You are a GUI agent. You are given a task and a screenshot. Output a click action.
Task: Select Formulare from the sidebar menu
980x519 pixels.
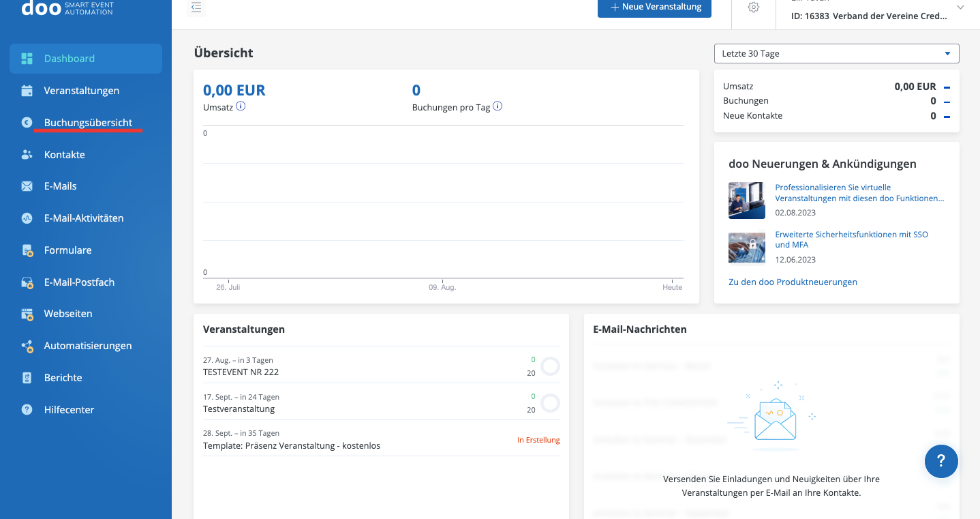point(67,250)
